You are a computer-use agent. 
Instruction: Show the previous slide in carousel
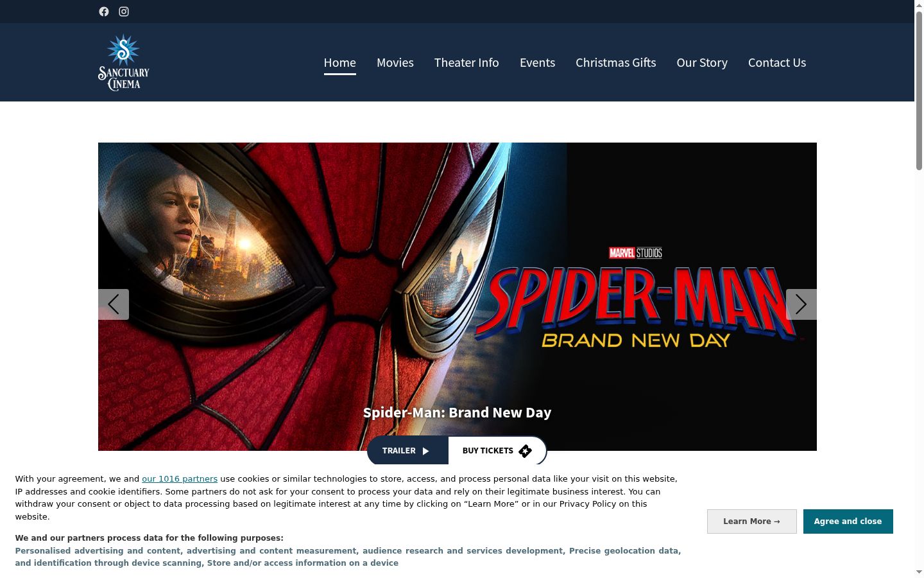pos(114,304)
